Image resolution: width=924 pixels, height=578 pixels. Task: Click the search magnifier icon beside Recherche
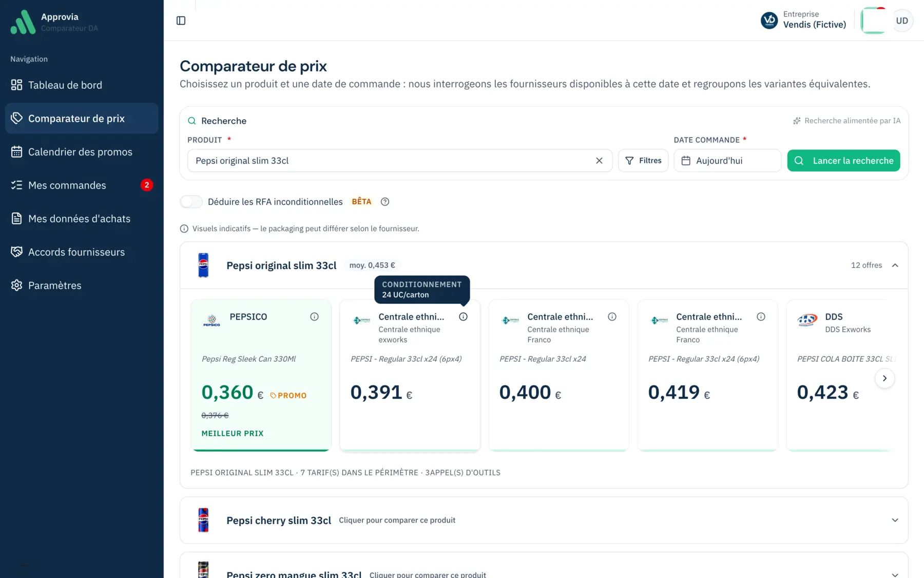pos(192,121)
